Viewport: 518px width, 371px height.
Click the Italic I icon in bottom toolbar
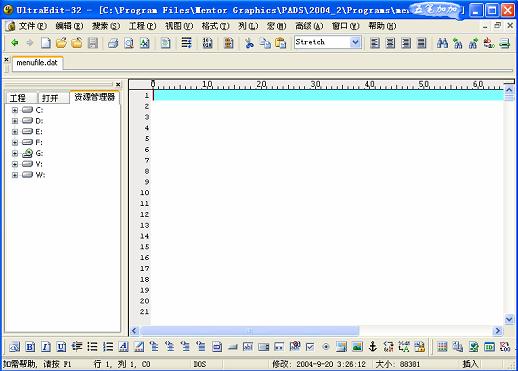tap(46, 347)
